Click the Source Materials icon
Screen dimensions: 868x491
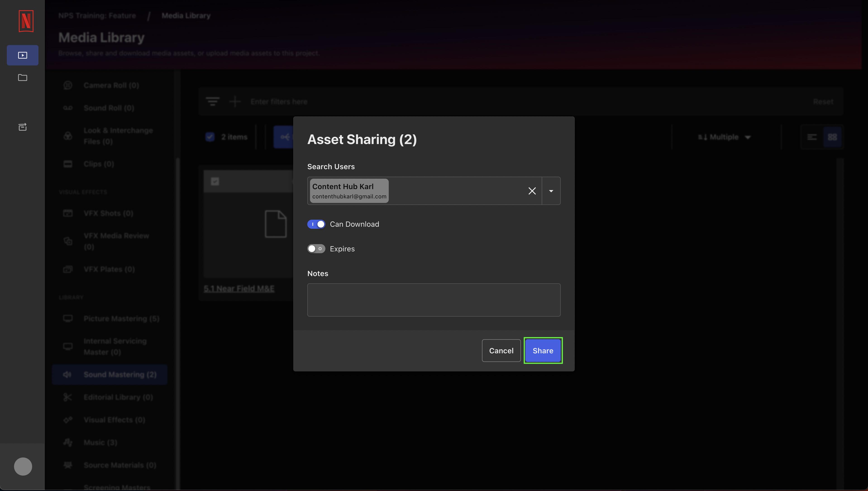click(68, 465)
